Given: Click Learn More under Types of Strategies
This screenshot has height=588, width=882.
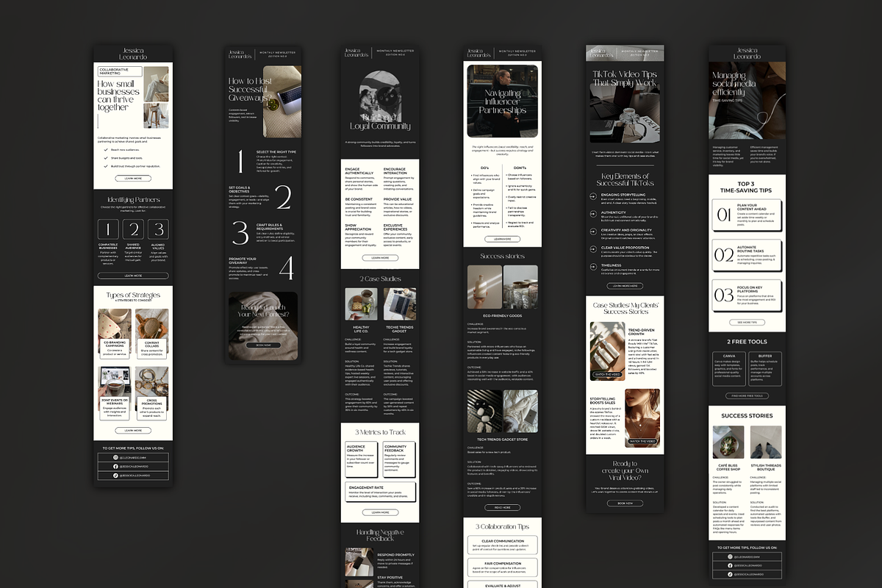Looking at the screenshot, I should tap(133, 431).
